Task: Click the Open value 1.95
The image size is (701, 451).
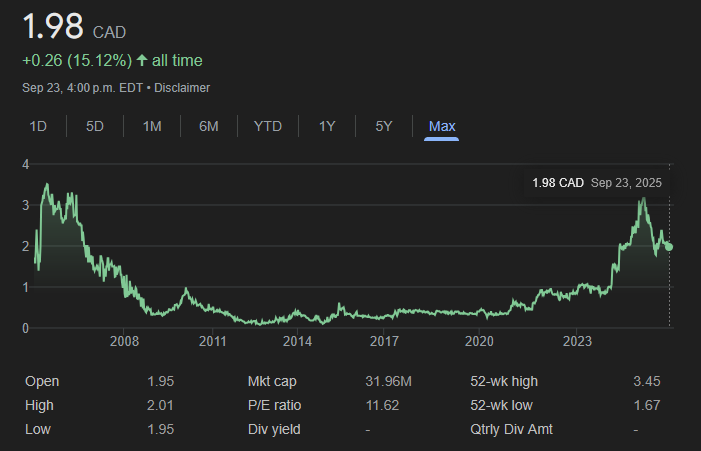Action: click(160, 381)
